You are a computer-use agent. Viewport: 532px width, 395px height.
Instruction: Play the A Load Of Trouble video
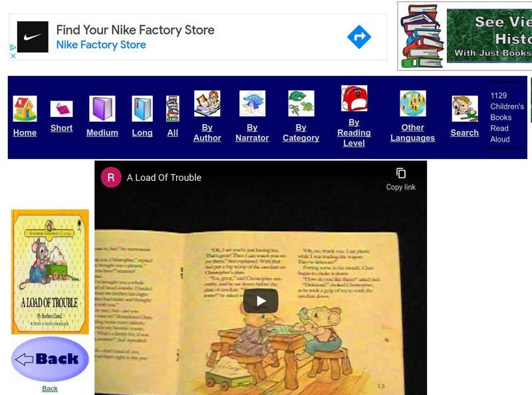[261, 301]
